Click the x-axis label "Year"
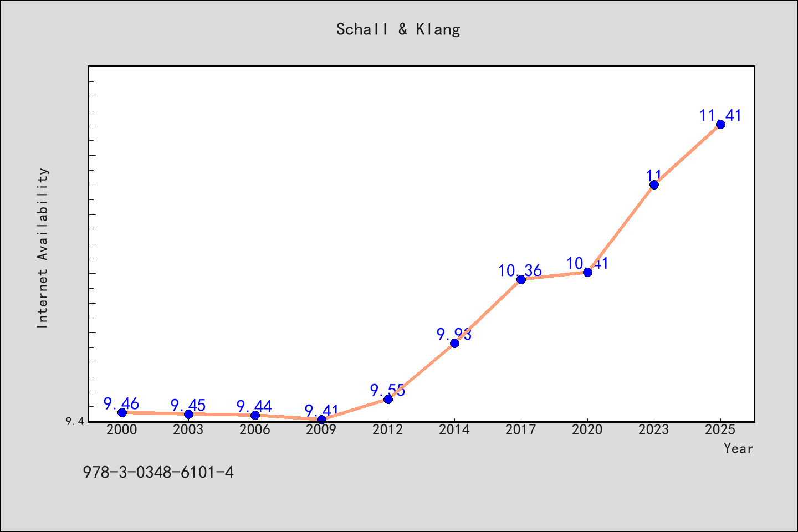 738,448
